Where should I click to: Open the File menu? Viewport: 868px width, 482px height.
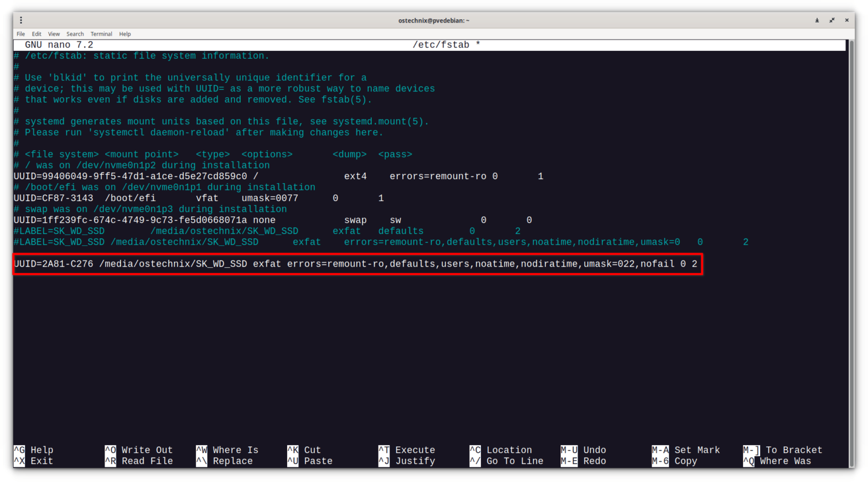click(20, 34)
